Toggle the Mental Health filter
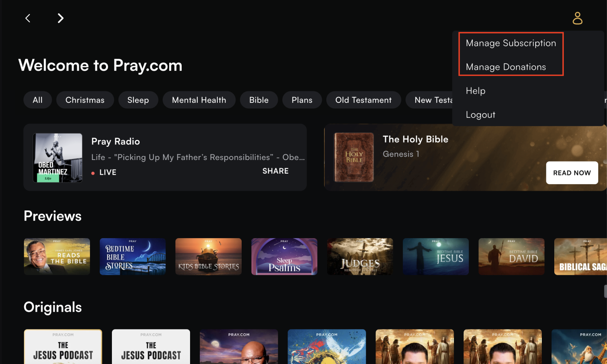607x364 pixels. (199, 100)
